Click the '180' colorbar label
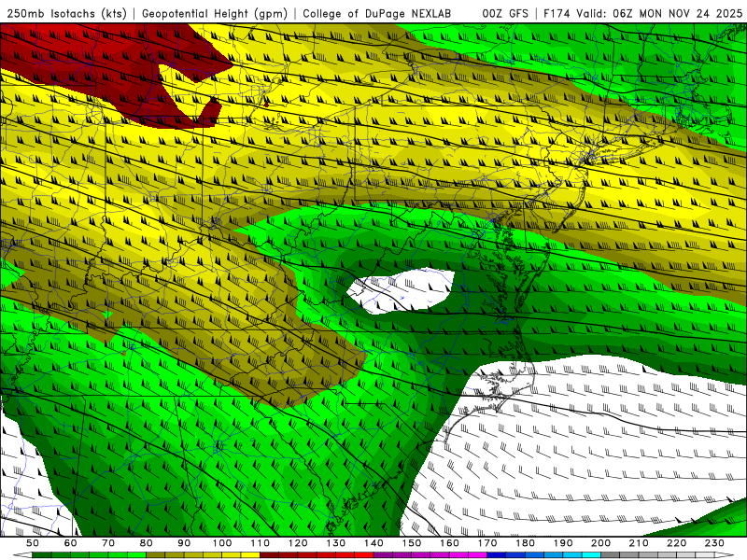747x560 pixels. (525, 543)
